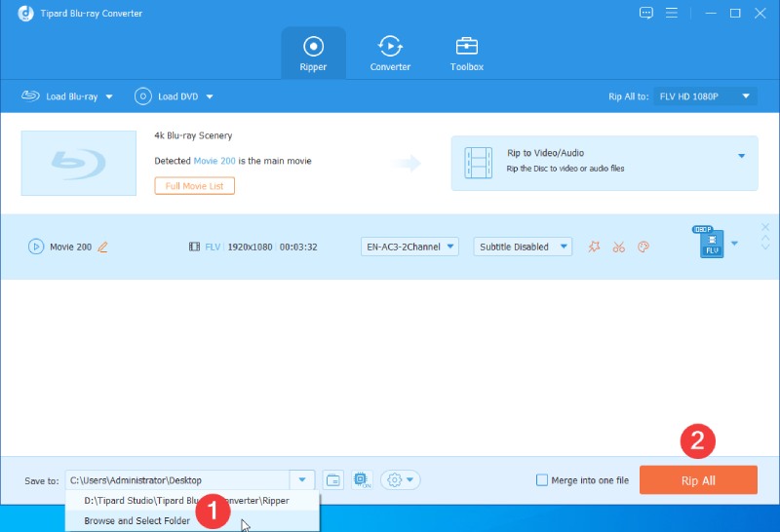This screenshot has width=780, height=532.
Task: Open the color palette edit icon
Action: [x=643, y=247]
